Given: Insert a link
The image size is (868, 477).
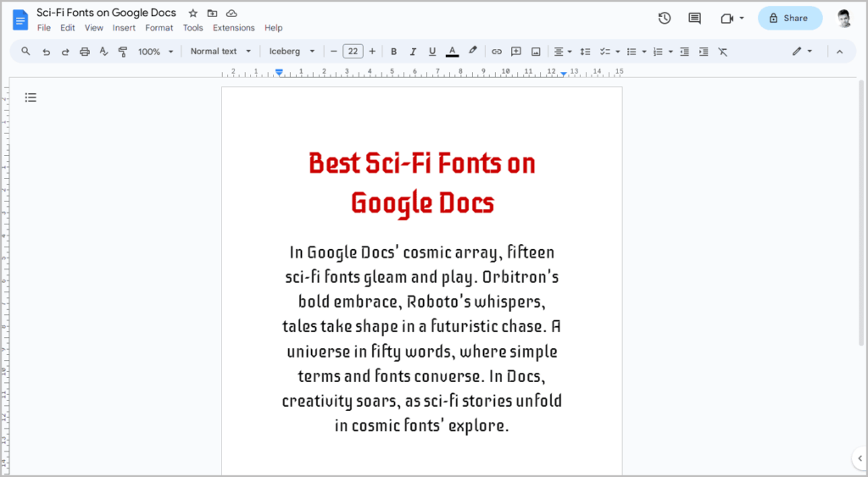Looking at the screenshot, I should (497, 52).
